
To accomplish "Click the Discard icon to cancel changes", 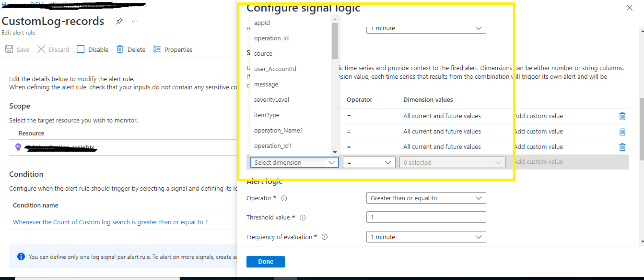I will [x=41, y=49].
